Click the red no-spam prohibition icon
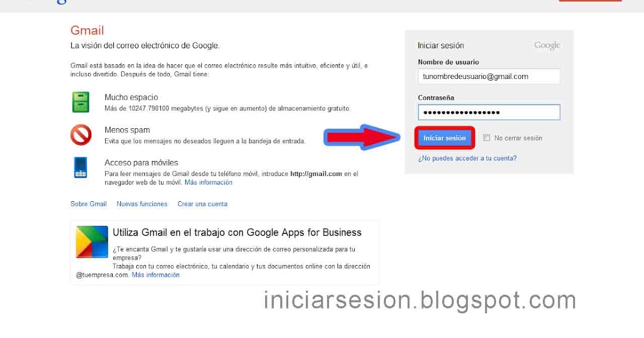 click(x=81, y=135)
